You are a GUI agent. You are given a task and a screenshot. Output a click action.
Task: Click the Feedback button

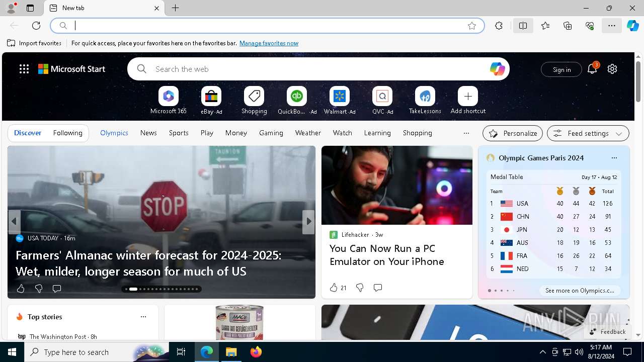(607, 331)
